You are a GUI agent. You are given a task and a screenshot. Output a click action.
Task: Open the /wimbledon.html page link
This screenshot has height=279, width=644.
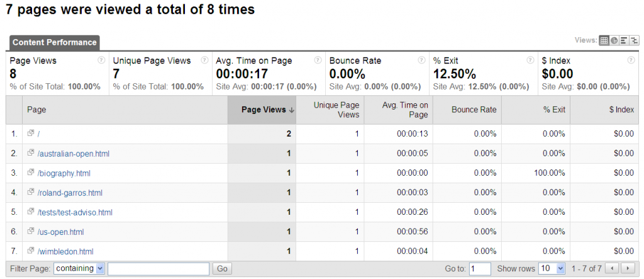click(x=65, y=251)
